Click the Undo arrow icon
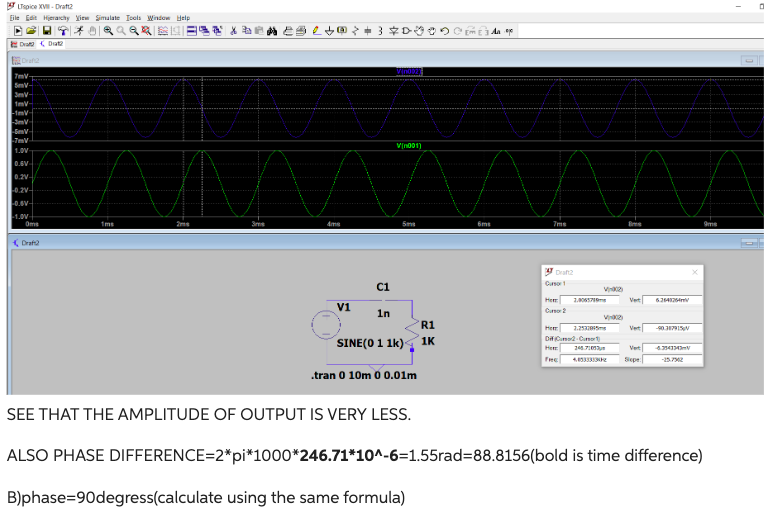The height and width of the screenshot is (517, 777). pos(444,31)
